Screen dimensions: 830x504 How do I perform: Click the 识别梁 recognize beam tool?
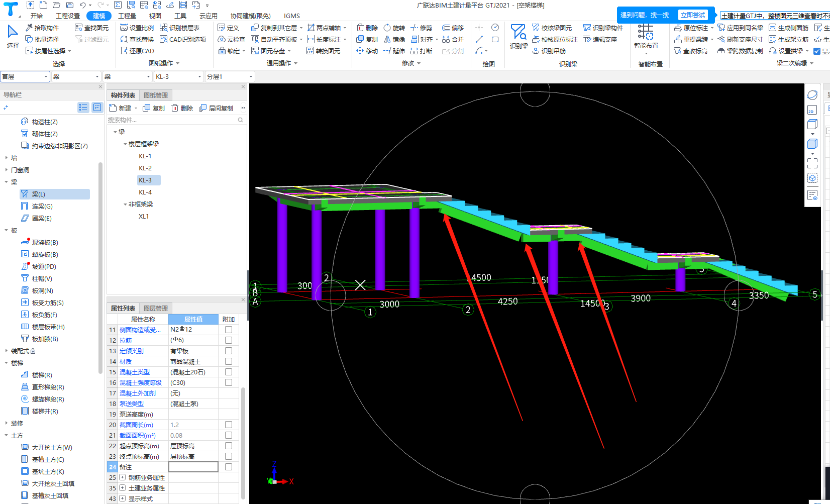coord(518,36)
